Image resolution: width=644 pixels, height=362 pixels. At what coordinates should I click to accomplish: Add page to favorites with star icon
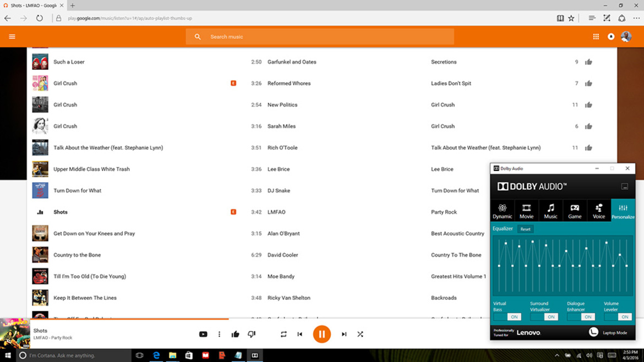pyautogui.click(x=571, y=18)
